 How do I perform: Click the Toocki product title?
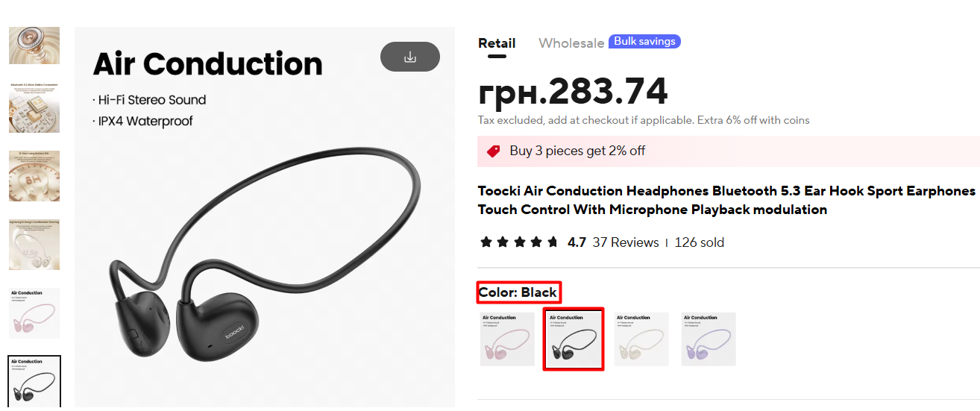(x=726, y=200)
